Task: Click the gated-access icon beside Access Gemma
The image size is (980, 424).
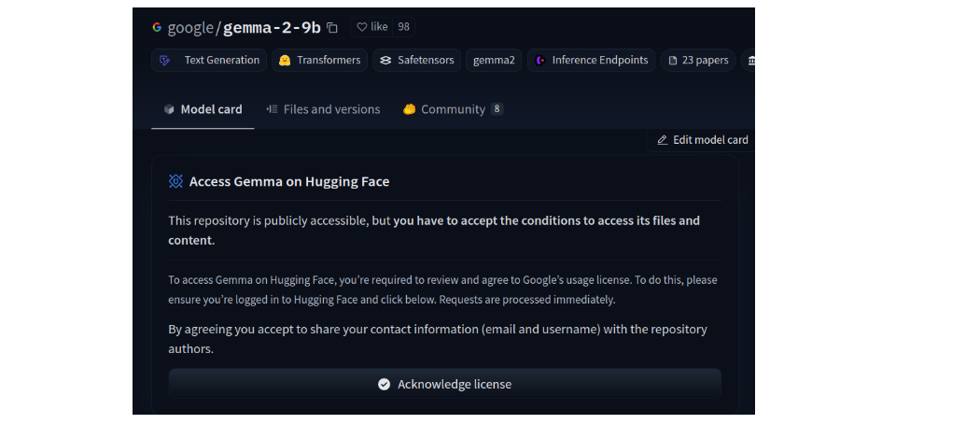Action: click(175, 181)
